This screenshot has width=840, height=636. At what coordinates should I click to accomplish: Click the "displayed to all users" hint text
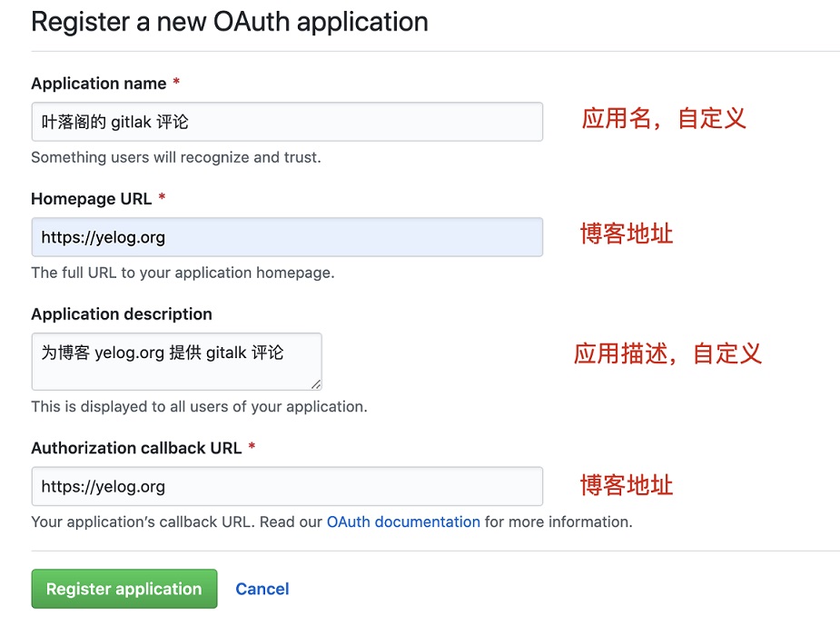point(199,406)
